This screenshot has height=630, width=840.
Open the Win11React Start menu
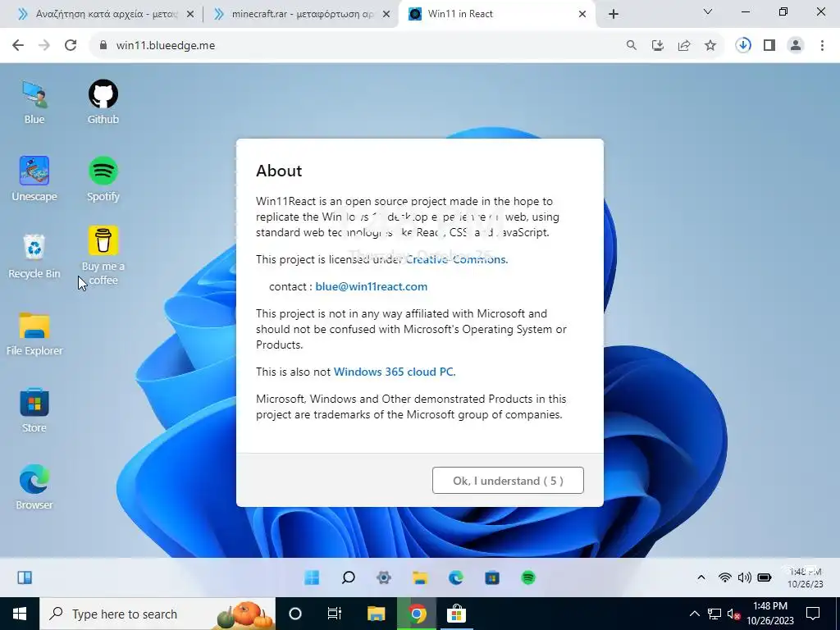click(x=312, y=577)
